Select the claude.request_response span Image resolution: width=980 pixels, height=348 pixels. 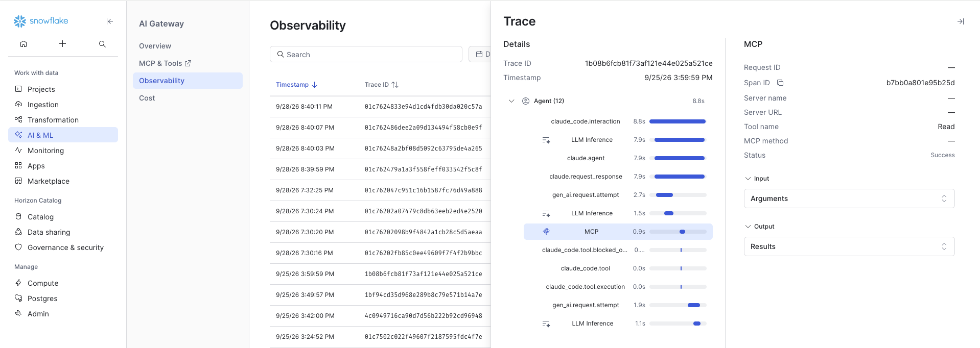click(618, 177)
